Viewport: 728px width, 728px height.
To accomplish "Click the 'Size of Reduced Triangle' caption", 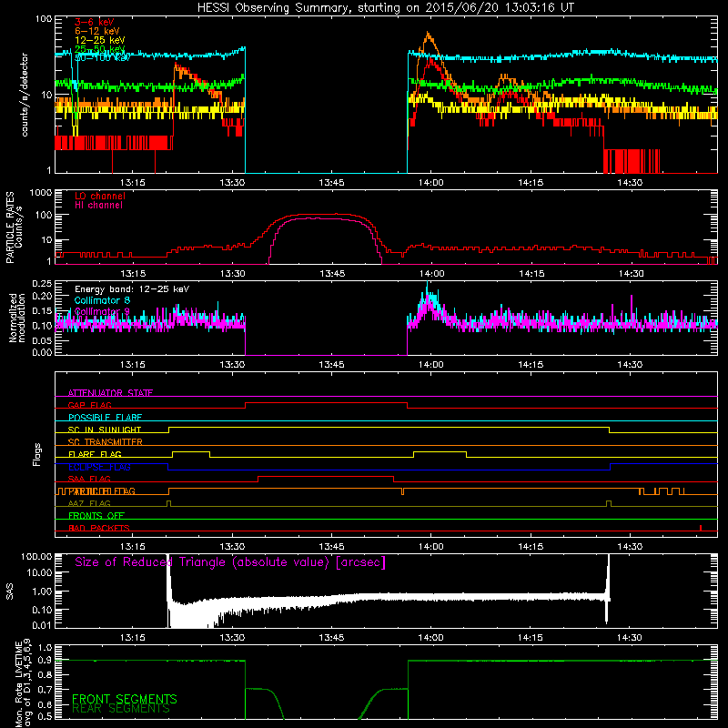I will [x=230, y=562].
